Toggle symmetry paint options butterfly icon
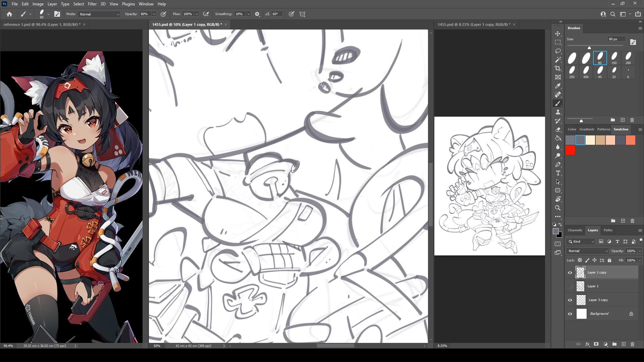This screenshot has width=644, height=362. pyautogui.click(x=303, y=14)
